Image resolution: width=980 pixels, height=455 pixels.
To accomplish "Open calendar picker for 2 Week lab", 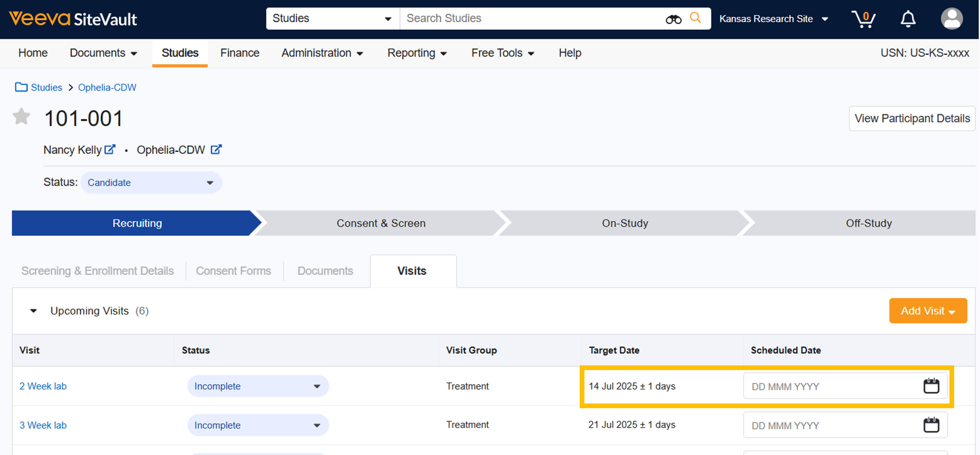I will tap(931, 386).
